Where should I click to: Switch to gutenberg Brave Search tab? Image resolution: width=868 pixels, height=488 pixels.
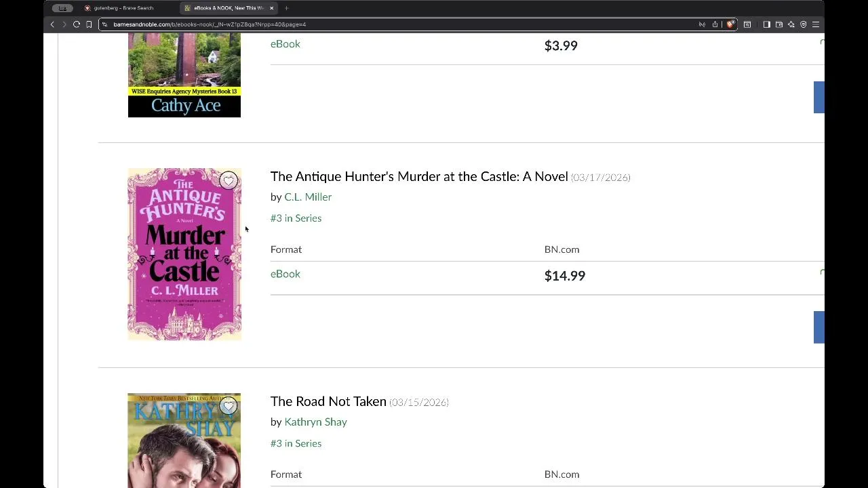point(123,8)
